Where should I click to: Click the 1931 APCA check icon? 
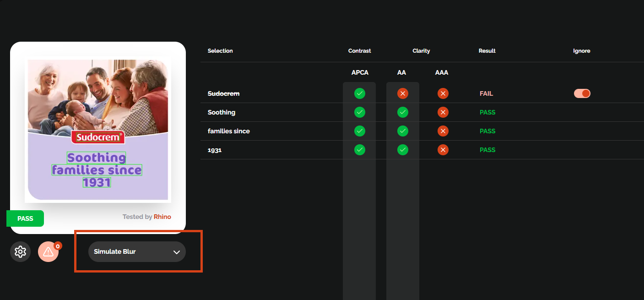[x=360, y=150]
